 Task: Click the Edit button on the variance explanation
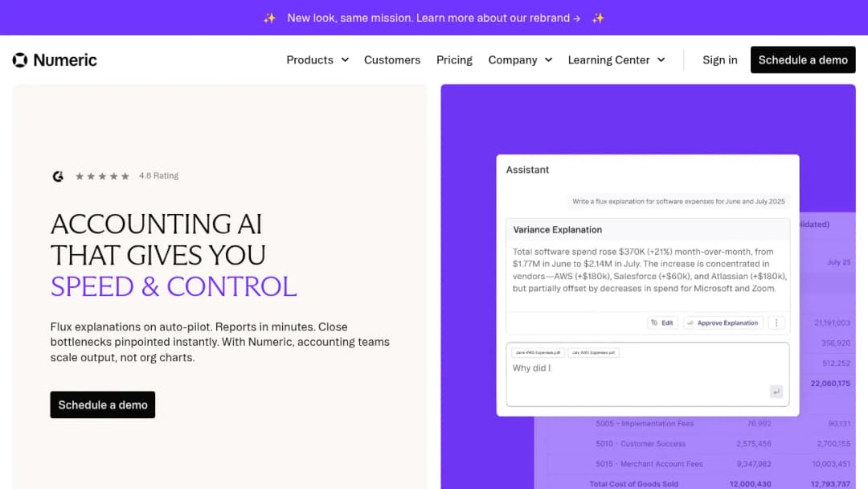[x=662, y=323]
